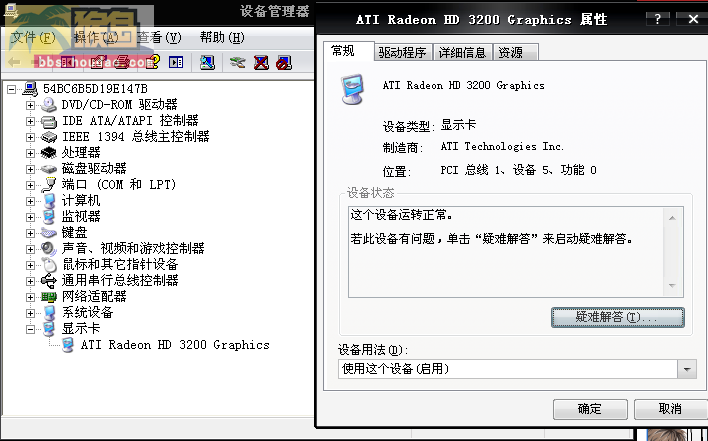Screen dimensions: 708x441
Task: Select the 计算机 tree item
Action: [81, 200]
